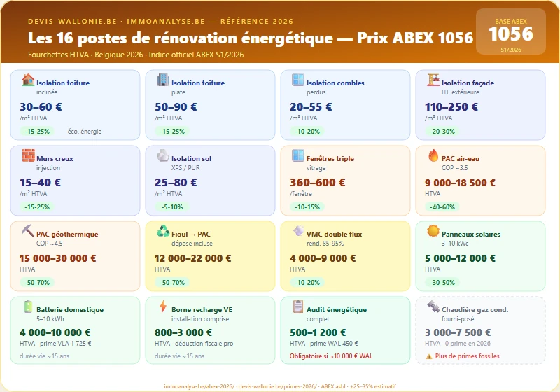Click the BASE ABEX 1056 badge

tap(510, 32)
